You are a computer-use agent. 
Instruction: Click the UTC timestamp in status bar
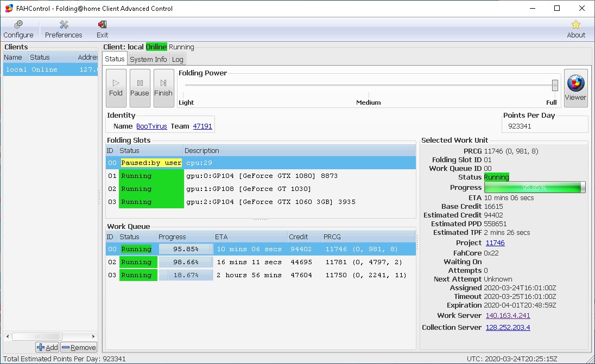[x=512, y=359]
